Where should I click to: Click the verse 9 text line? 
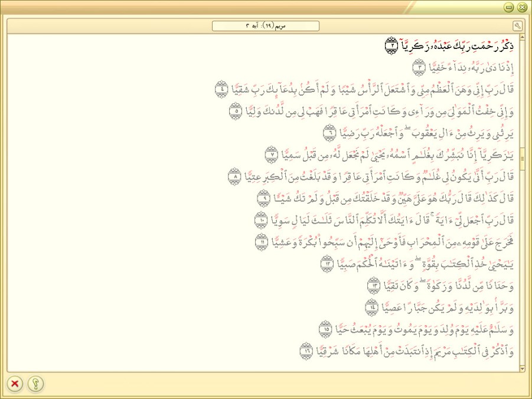click(393, 198)
